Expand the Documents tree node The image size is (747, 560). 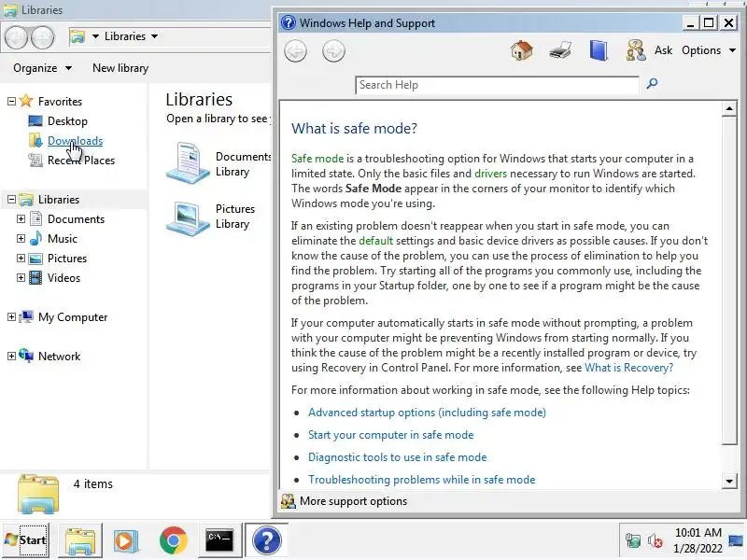21,218
